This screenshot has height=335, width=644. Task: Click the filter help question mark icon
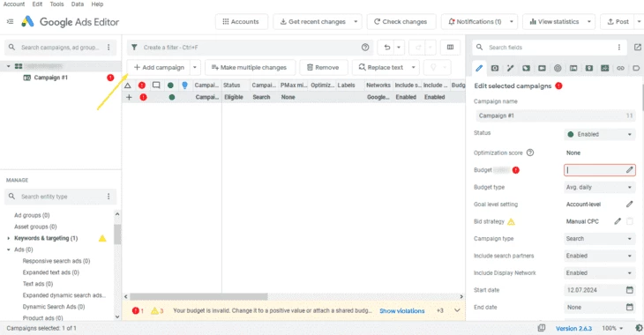365,48
